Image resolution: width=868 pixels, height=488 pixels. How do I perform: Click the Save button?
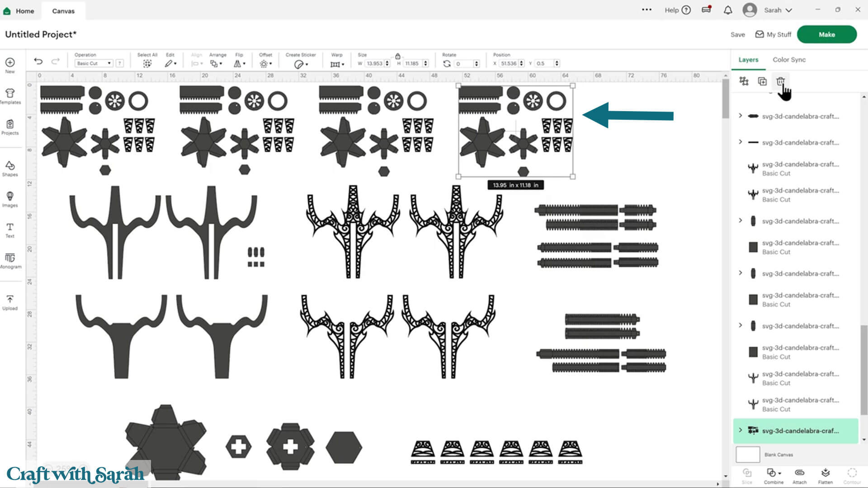(737, 34)
